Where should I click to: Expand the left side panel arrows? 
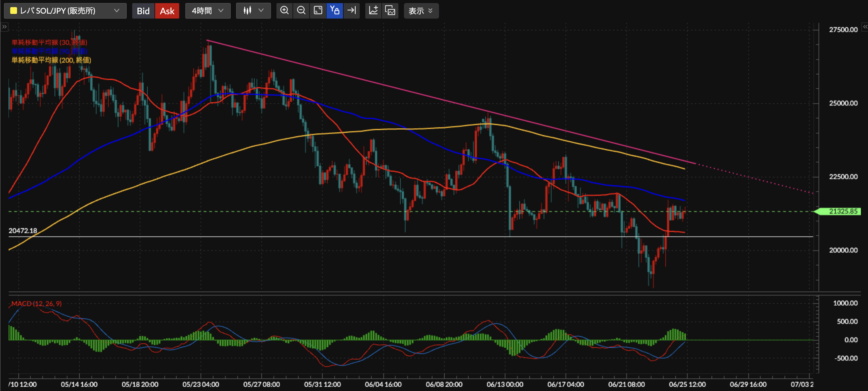point(4,27)
